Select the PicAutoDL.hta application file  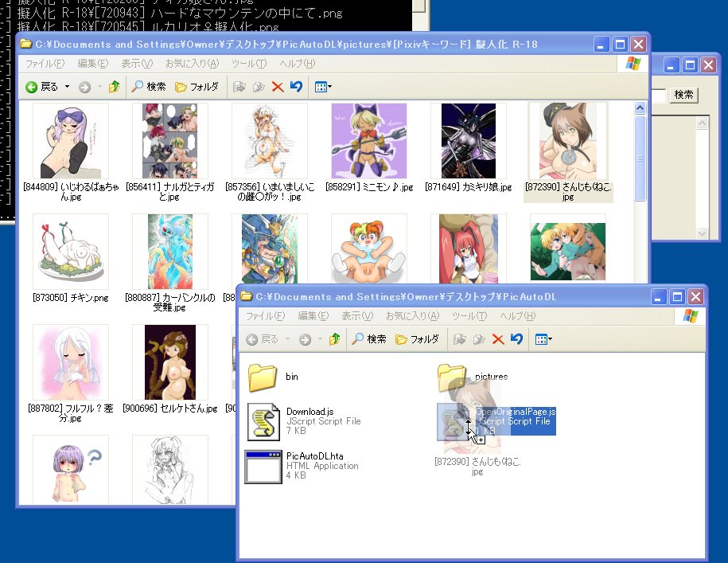point(302,466)
